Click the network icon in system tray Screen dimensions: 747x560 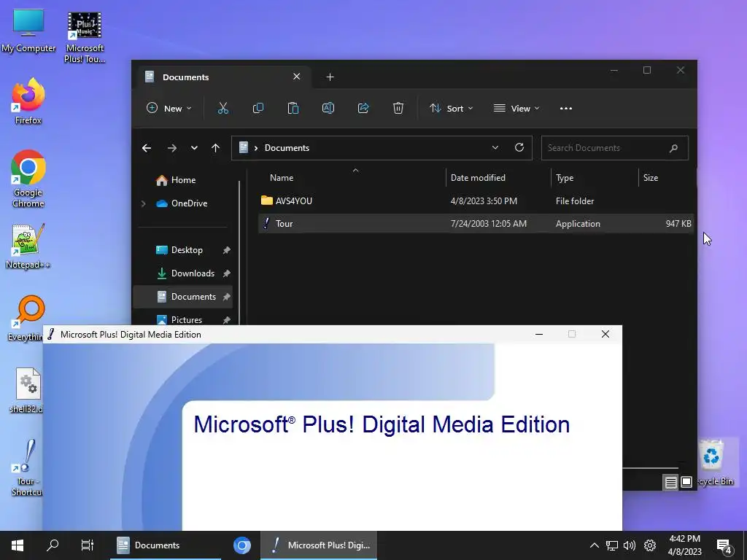[x=612, y=545]
